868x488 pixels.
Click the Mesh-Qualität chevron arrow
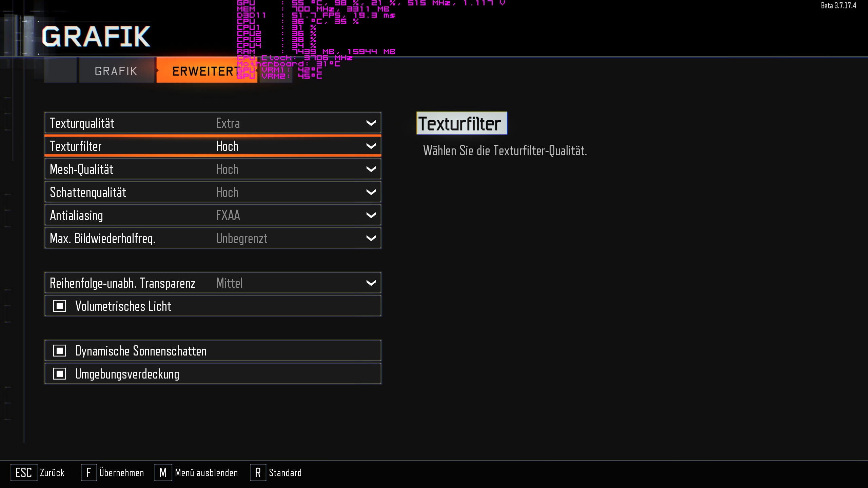click(x=371, y=169)
